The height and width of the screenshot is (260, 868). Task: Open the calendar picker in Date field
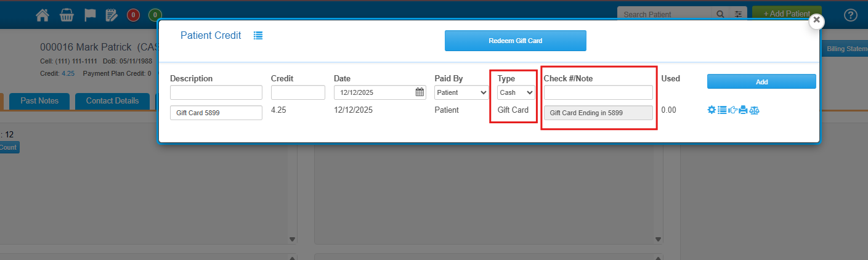click(420, 92)
